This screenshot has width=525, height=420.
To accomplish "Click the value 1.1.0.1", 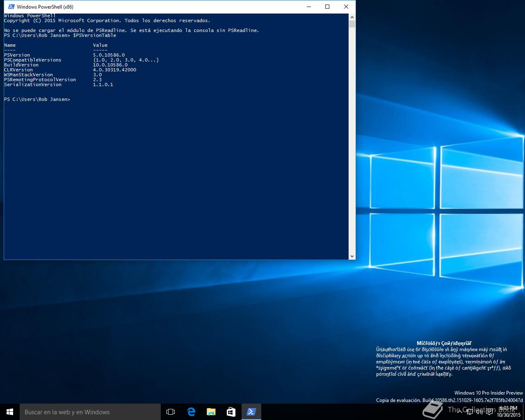I will pos(103,84).
